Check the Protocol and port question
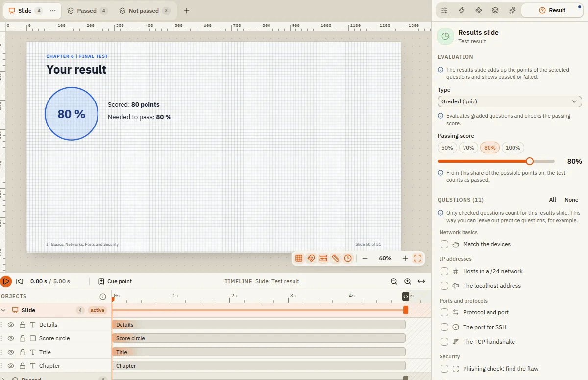Screen dimensions: 588x380 click(444, 312)
